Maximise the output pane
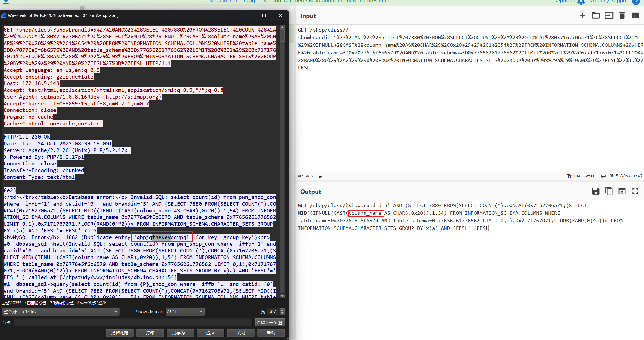 pyautogui.click(x=635, y=192)
